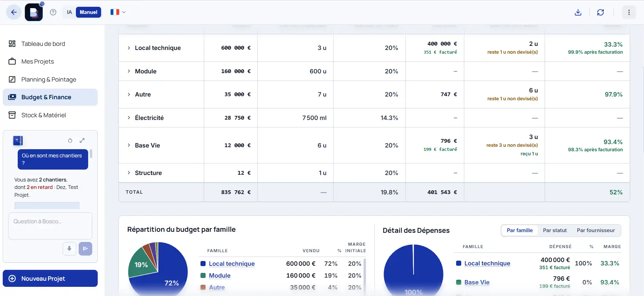Open Tableau de bord

pyautogui.click(x=50, y=44)
